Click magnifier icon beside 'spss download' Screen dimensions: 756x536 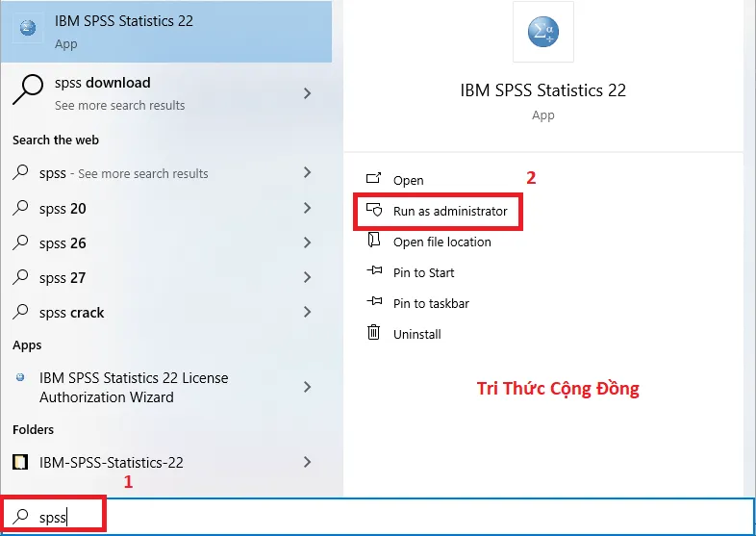point(28,89)
